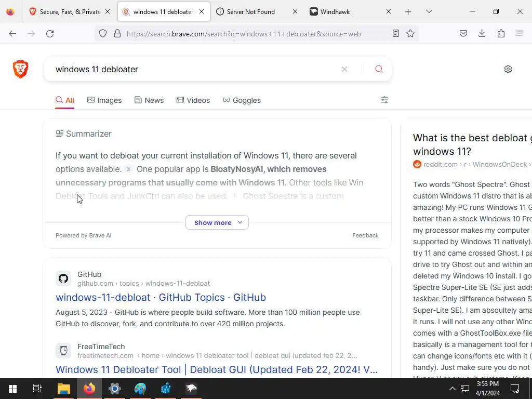
Task: Submit search with the magnifier icon
Action: (x=379, y=69)
